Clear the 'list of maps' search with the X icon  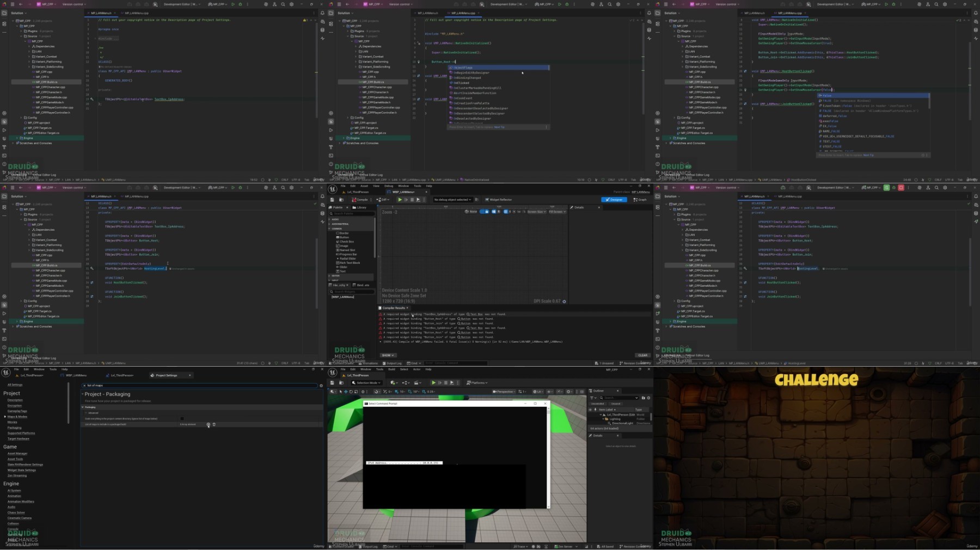[84, 385]
